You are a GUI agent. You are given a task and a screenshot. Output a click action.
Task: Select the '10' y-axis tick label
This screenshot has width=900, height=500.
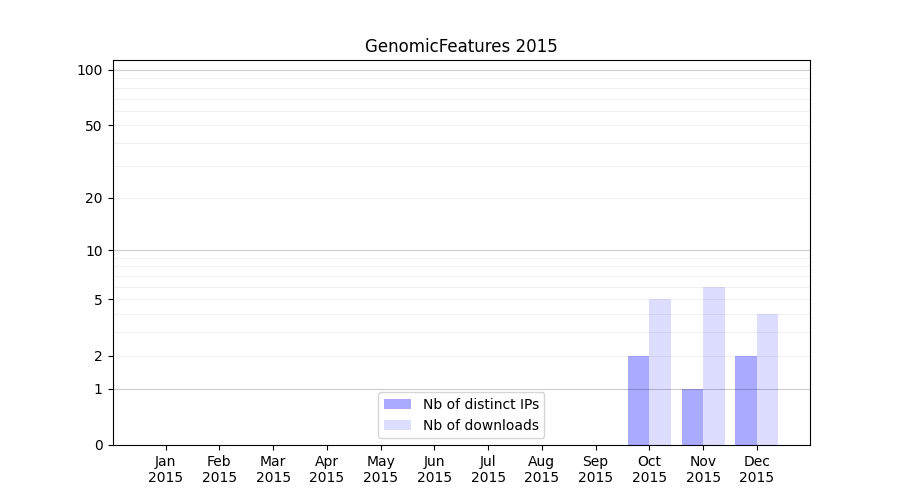94,251
